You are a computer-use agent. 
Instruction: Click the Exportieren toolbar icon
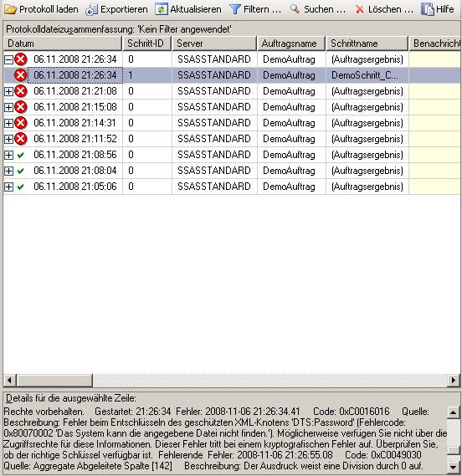point(91,9)
